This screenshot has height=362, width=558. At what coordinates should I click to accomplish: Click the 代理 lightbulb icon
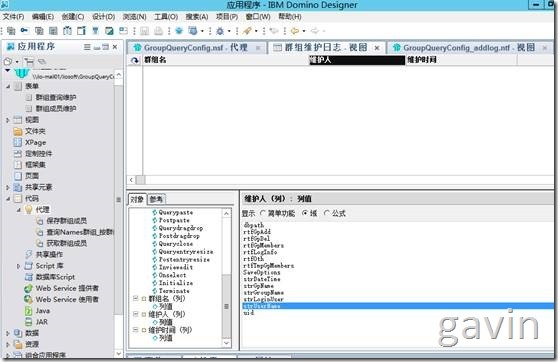coord(28,210)
